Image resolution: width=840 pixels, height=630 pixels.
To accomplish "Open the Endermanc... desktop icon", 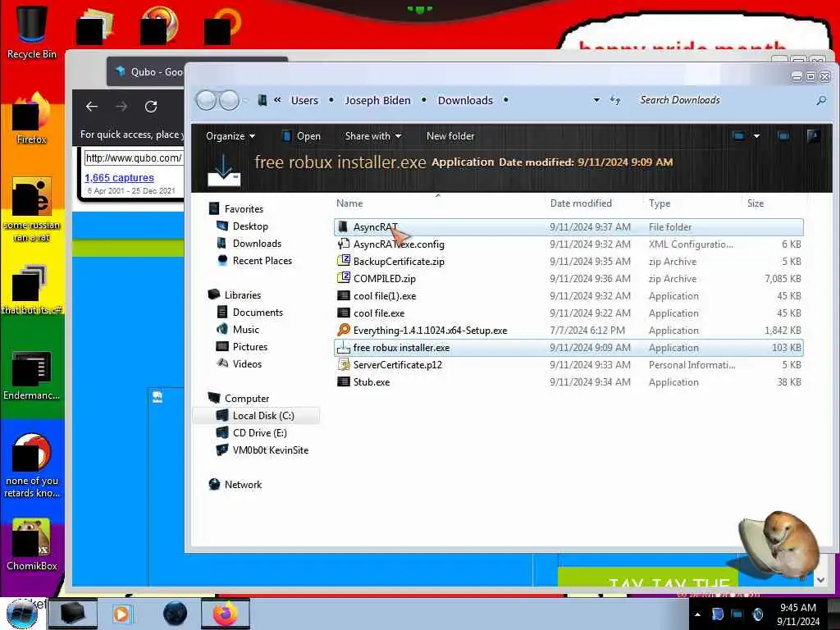I will click(x=32, y=375).
